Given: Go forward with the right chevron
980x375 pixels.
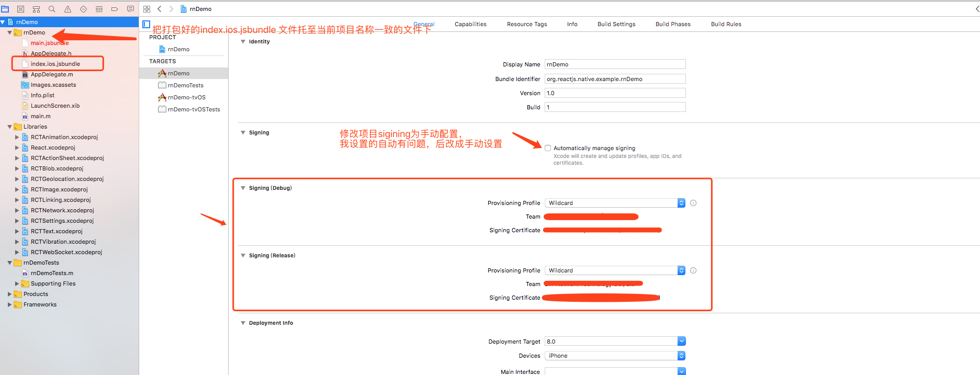Looking at the screenshot, I should [171, 9].
